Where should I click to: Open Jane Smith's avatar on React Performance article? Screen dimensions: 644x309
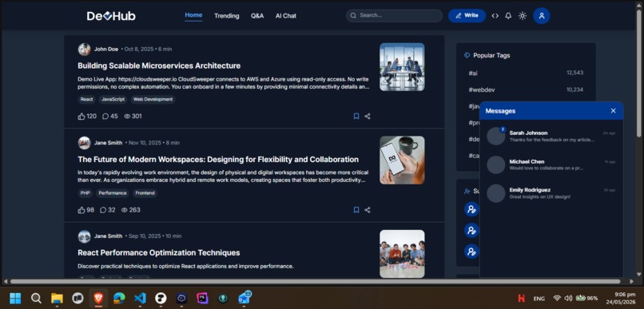click(x=84, y=236)
